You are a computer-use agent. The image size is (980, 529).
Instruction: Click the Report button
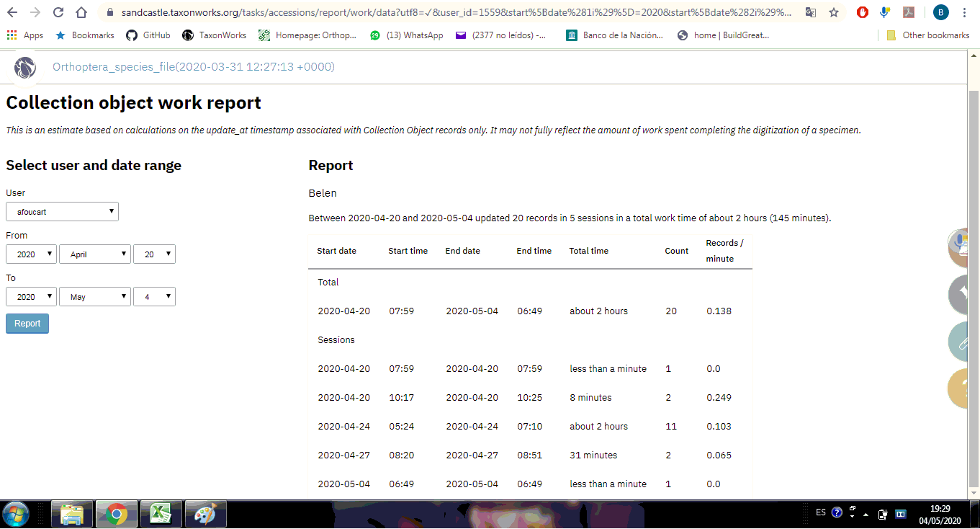27,323
